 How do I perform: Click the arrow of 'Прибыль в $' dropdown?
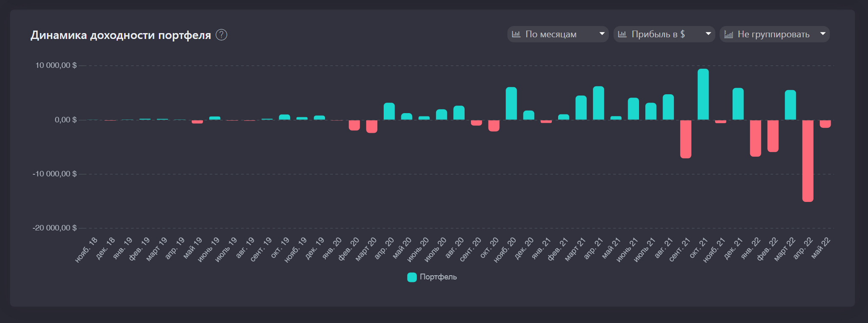click(x=708, y=34)
